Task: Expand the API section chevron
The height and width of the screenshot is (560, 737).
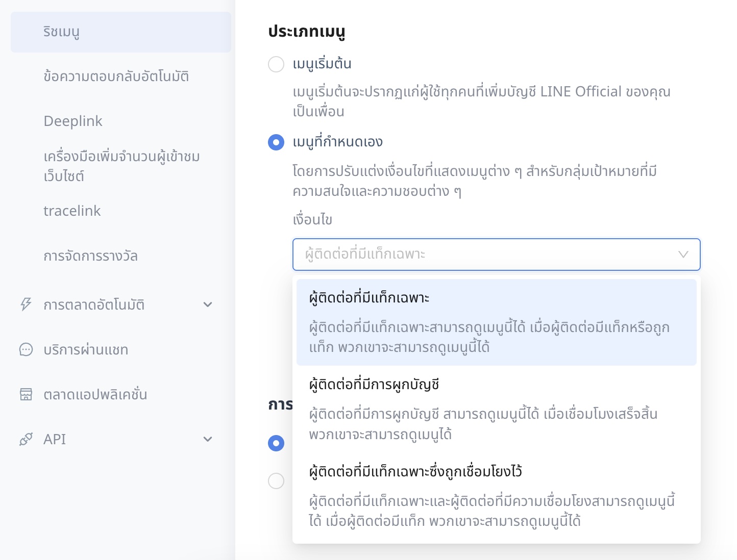Action: coord(208,439)
